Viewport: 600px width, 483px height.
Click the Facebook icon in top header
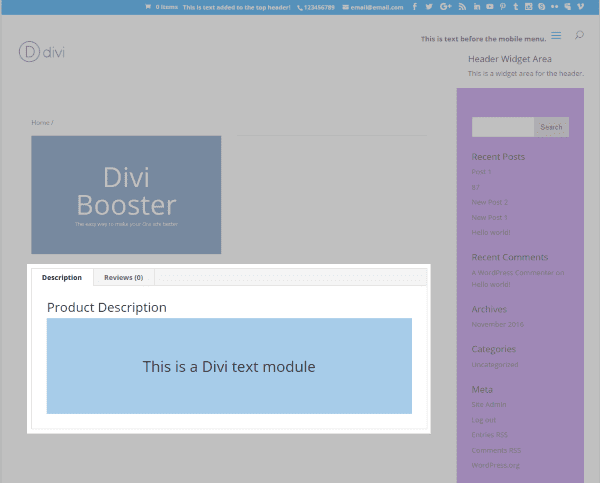tap(414, 7)
